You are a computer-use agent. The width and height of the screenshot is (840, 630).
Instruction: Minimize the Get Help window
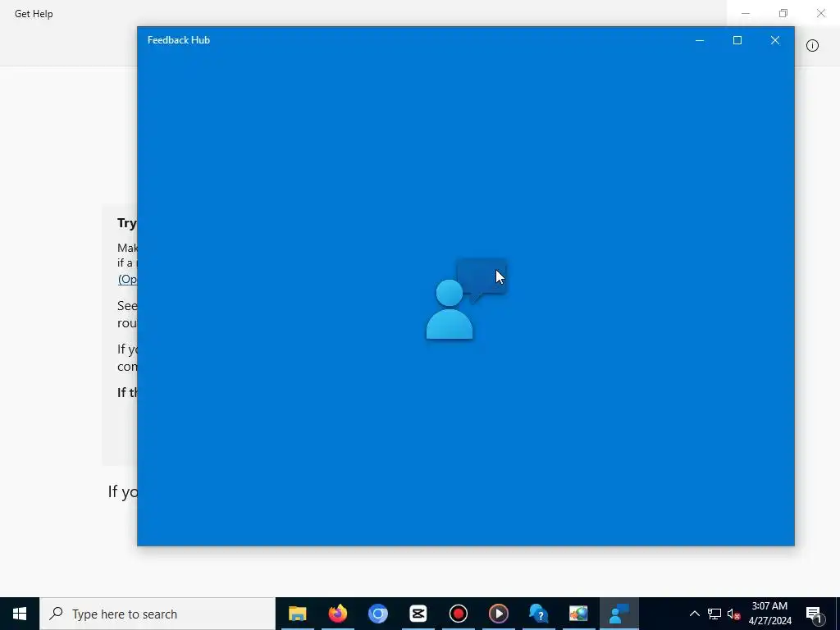[x=746, y=13]
